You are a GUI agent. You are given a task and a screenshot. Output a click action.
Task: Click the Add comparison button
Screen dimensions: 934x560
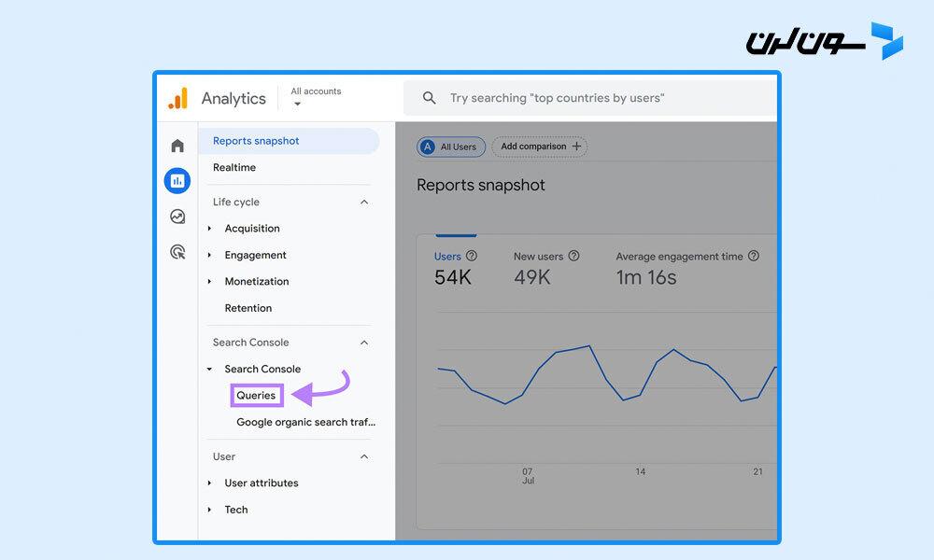tap(540, 147)
